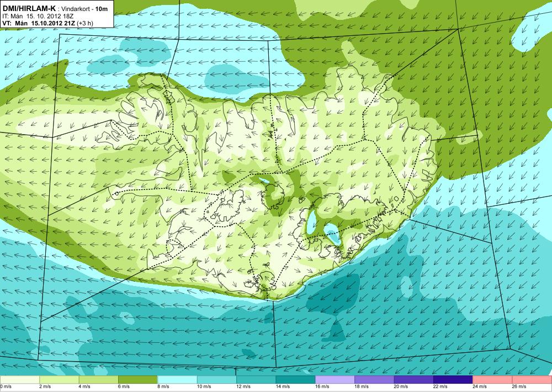Click the 22–24 m/s navy legend swatch
552x392 pixels.
coord(453,380)
